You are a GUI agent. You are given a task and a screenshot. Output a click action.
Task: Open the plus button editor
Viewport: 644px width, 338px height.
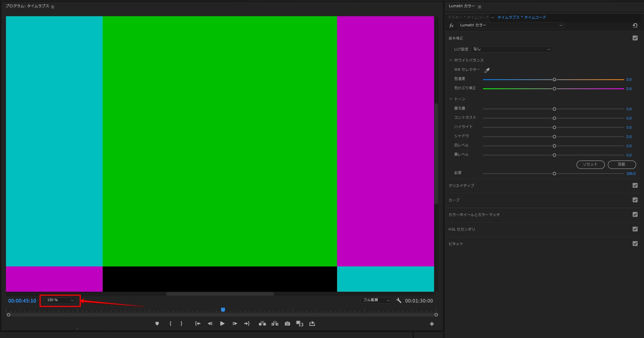click(432, 324)
